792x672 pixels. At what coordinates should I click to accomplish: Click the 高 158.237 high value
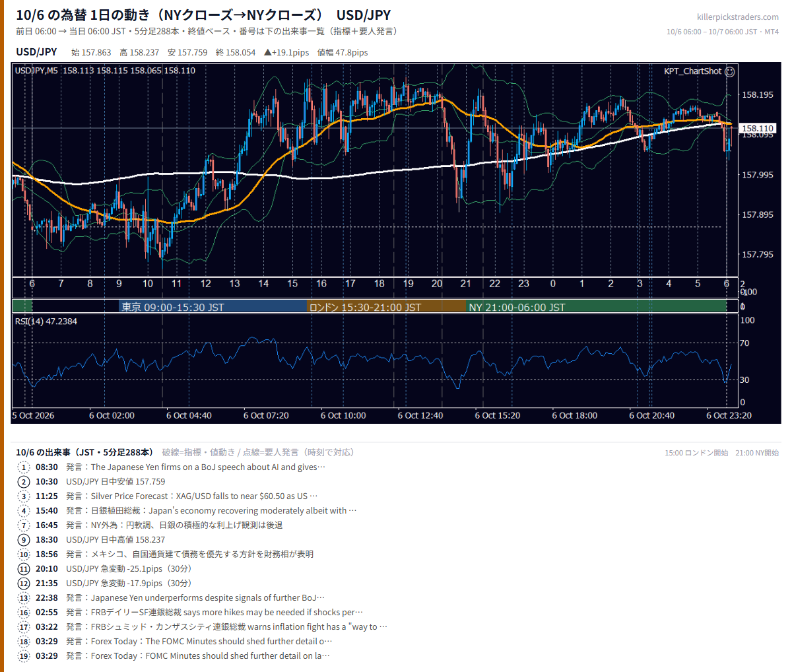(139, 53)
